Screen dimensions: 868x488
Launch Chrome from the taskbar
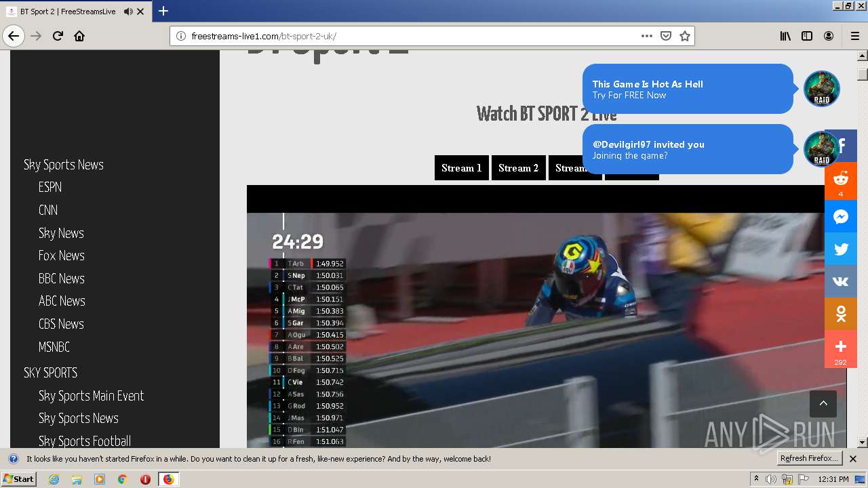(x=122, y=479)
